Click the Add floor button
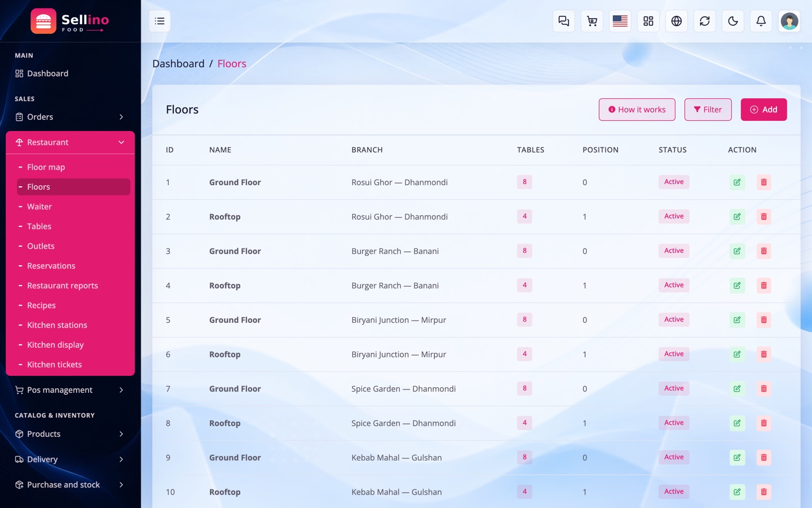This screenshot has height=508, width=812. (764, 110)
